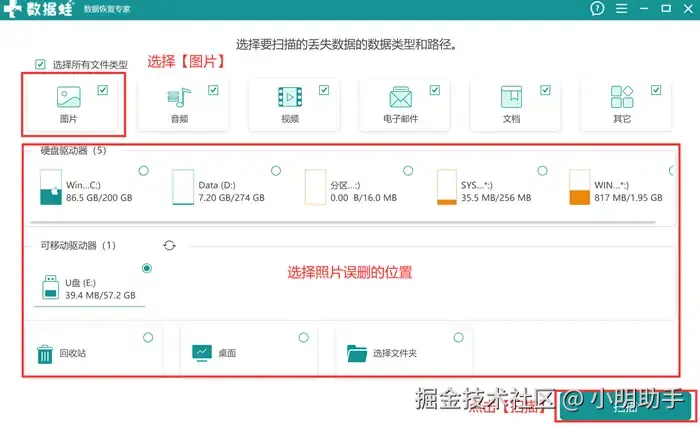Click the 回收站 recycle bin icon
The width and height of the screenshot is (700, 427).
click(x=45, y=354)
